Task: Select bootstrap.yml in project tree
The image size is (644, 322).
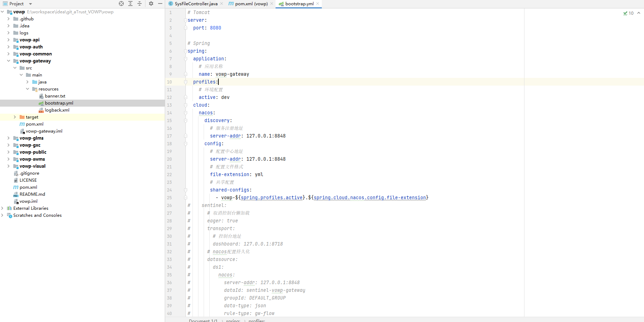Action: coord(59,103)
